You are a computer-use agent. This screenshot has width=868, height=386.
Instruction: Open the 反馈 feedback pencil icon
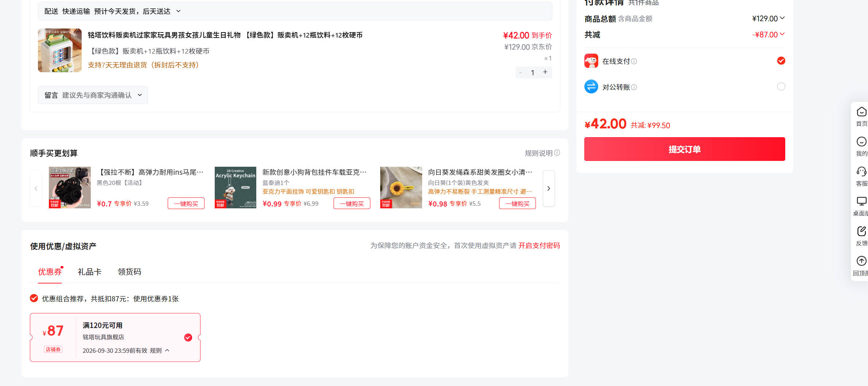(861, 231)
